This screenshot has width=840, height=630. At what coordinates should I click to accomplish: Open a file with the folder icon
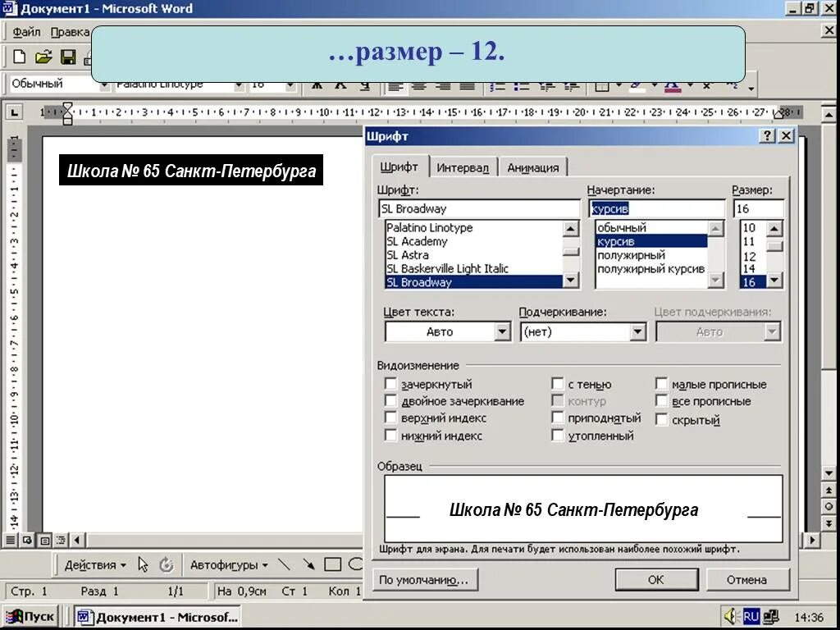click(x=44, y=57)
